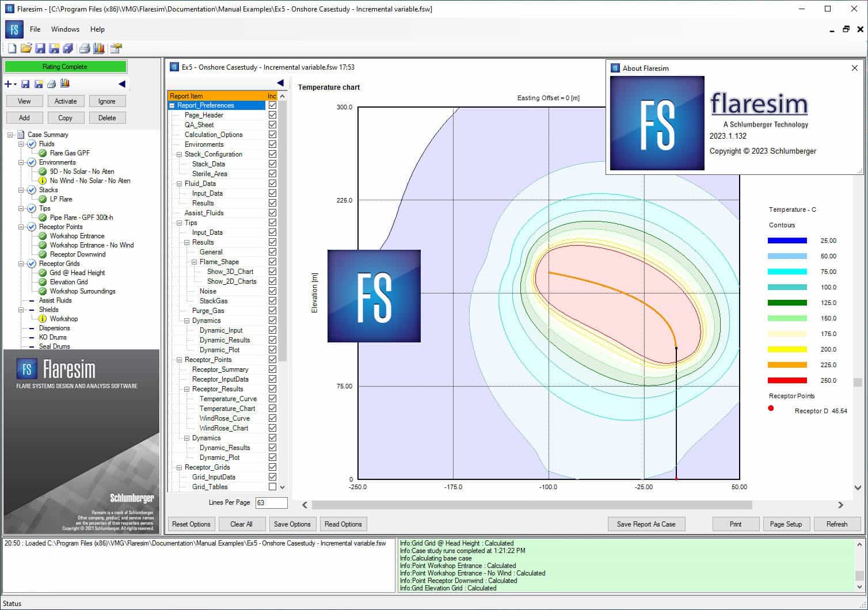Collapse the Receptor Points tree branch
This screenshot has width=868, height=610.
pyautogui.click(x=21, y=227)
